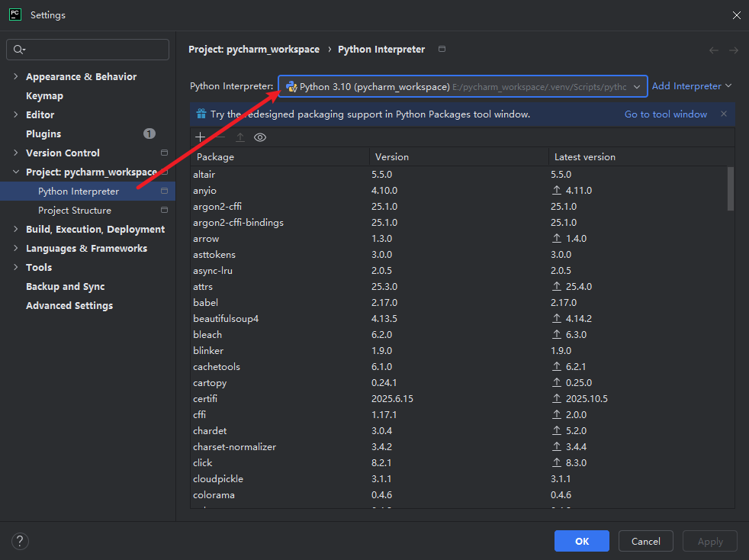
Task: Select the colorama package row
Action: pyautogui.click(x=458, y=495)
